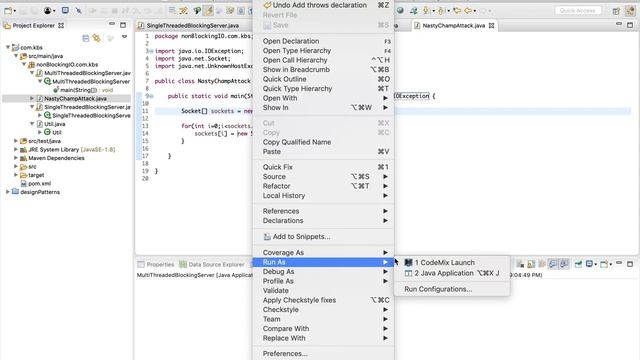Expand the Maven Dependencies node
Image resolution: width=640 pixels, height=360 pixels.
click(x=16, y=158)
